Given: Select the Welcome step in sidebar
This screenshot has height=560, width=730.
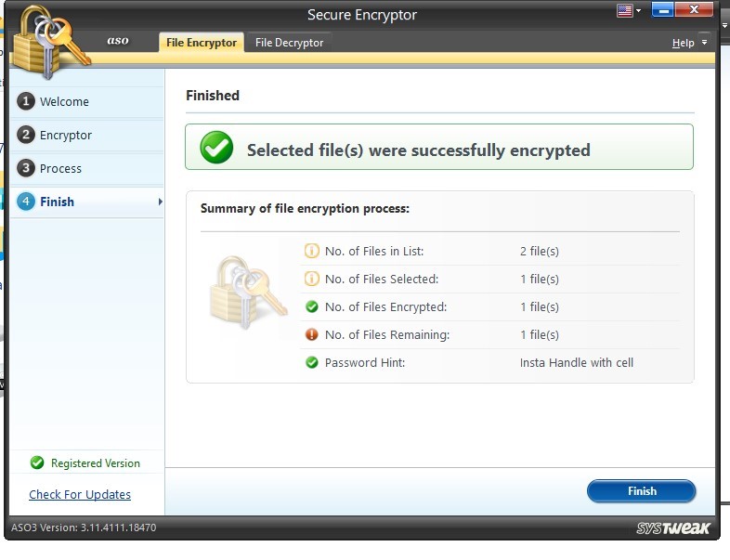Looking at the screenshot, I should click(x=87, y=101).
